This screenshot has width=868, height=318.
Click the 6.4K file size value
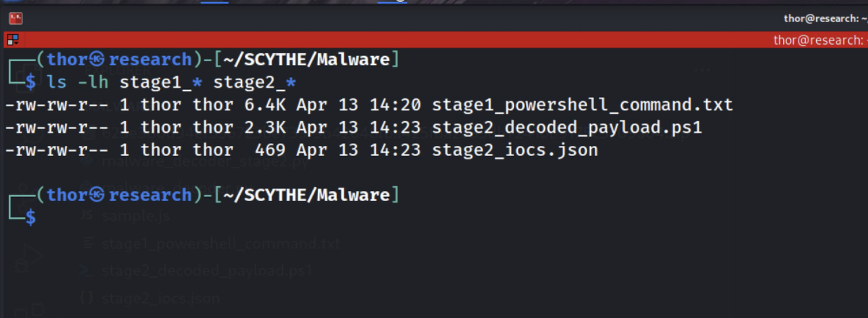pyautogui.click(x=265, y=105)
